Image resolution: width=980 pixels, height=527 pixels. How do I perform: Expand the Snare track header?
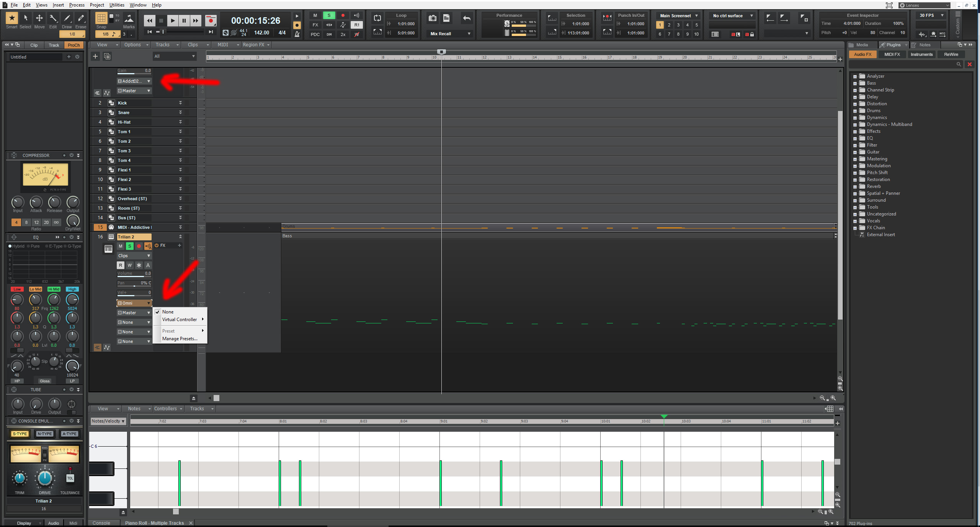coord(180,112)
